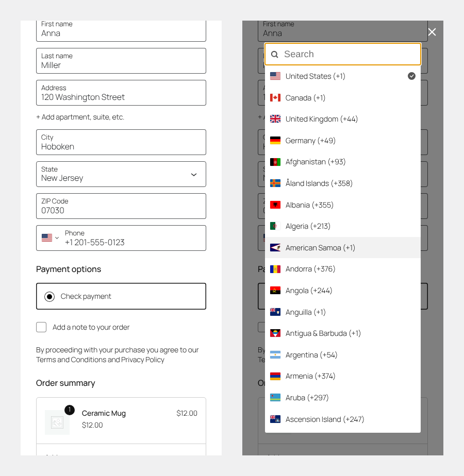Click the Germany flag icon
Image resolution: width=464 pixels, height=476 pixels.
[275, 141]
